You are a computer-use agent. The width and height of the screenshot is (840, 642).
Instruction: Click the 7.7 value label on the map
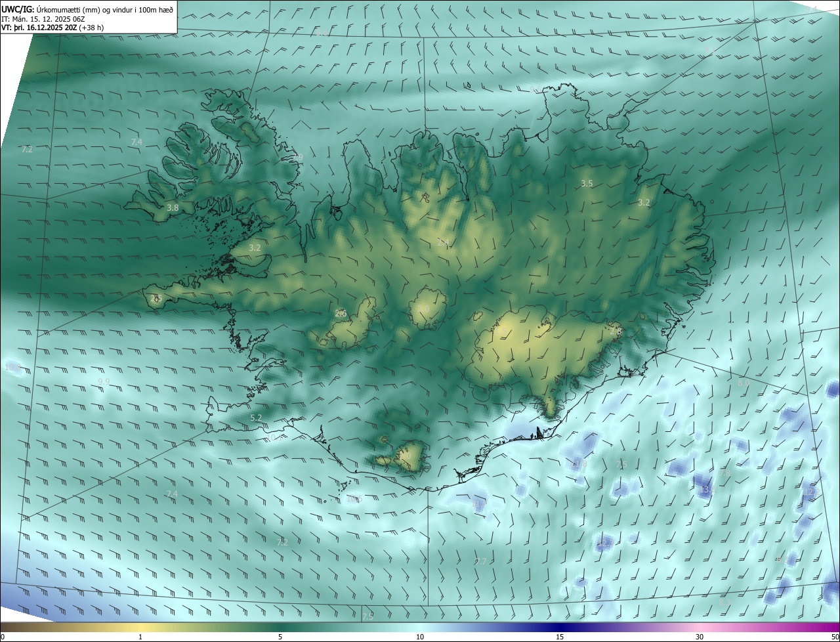tap(481, 561)
